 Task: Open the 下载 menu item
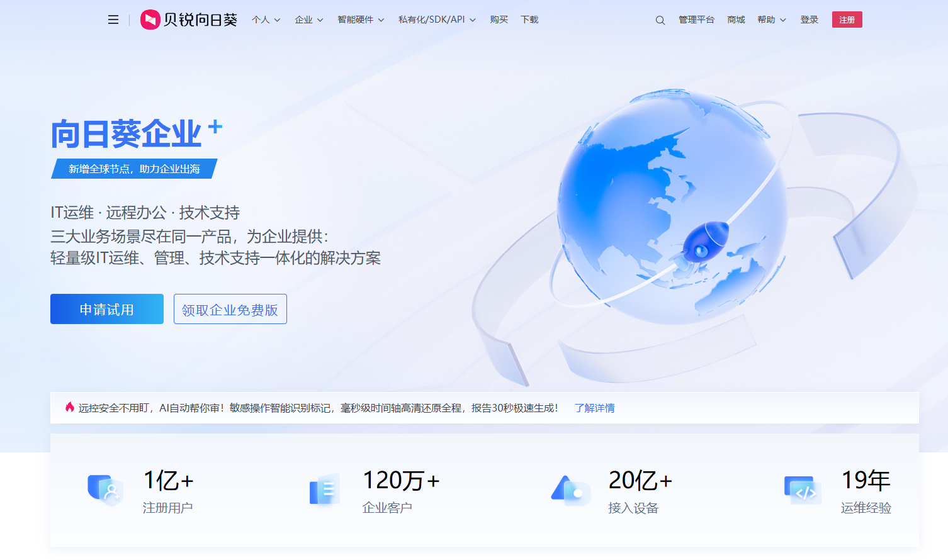click(529, 20)
